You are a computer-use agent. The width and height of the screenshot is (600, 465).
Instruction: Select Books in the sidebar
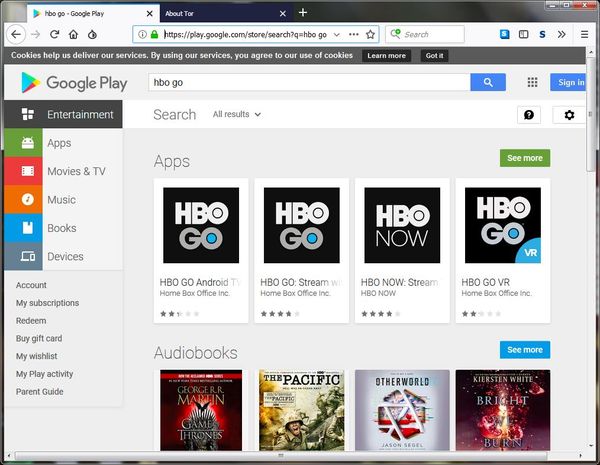[x=62, y=228]
